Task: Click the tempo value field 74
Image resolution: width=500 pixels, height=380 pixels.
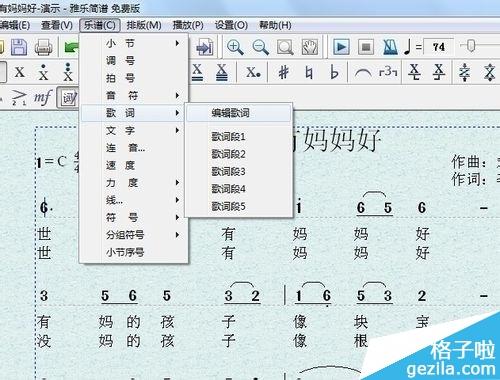Action: [439, 47]
